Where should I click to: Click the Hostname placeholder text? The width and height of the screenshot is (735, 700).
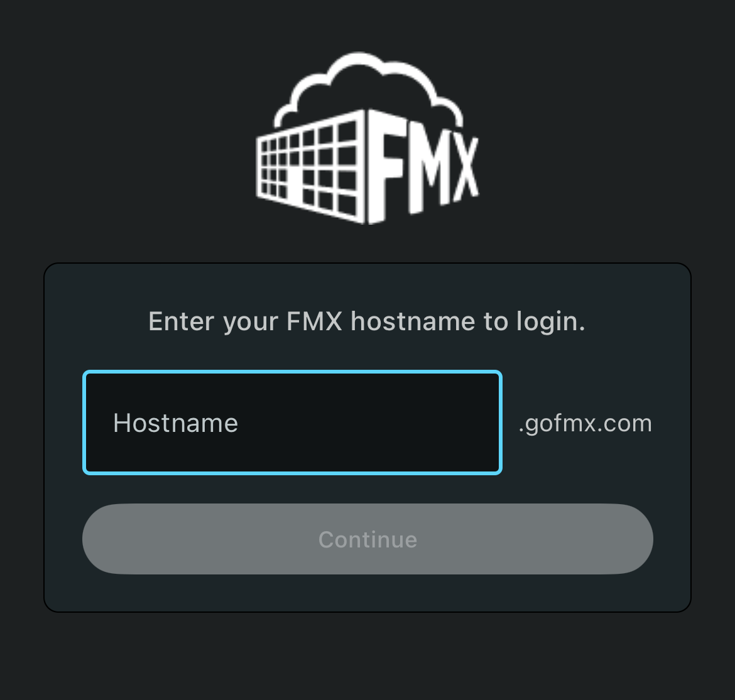click(x=176, y=423)
